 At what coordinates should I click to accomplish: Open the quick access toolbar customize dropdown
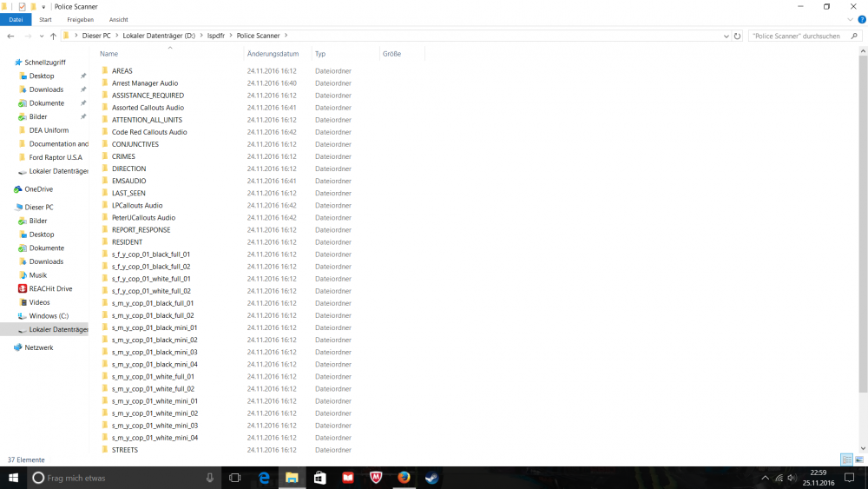tap(43, 7)
